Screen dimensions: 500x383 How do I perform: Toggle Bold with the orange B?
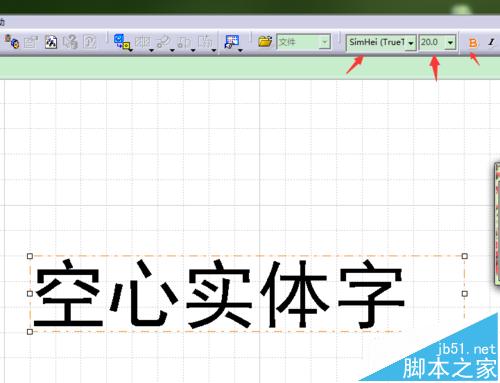click(x=473, y=43)
